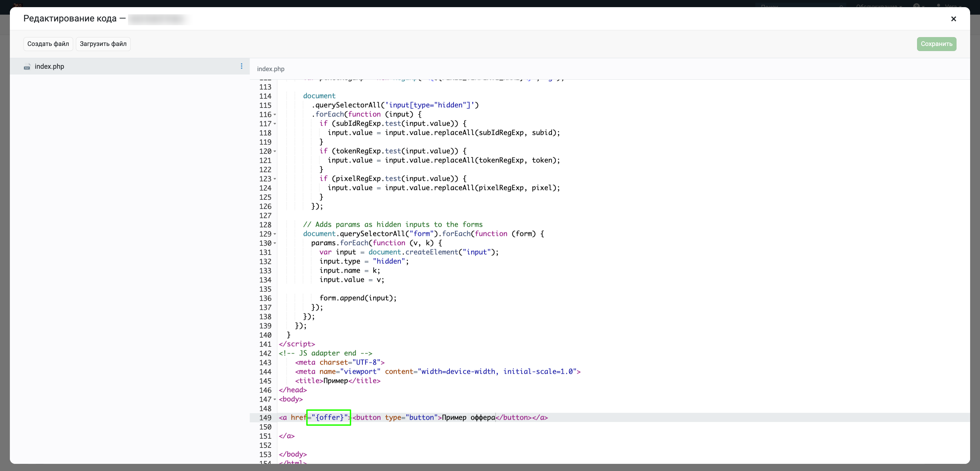
Task: Collapse the code fold at line 117
Action: (x=275, y=124)
